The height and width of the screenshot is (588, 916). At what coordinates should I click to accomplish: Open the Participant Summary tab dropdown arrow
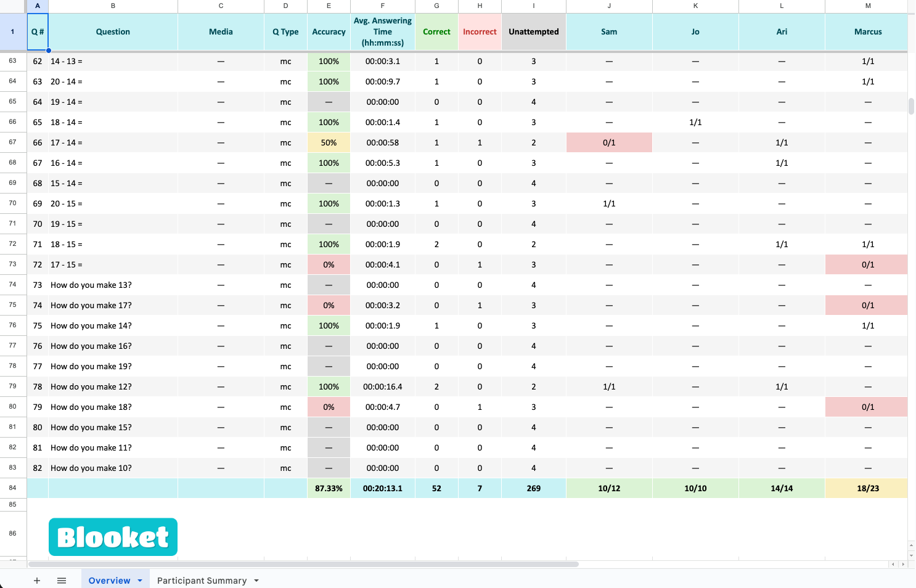[x=256, y=581]
